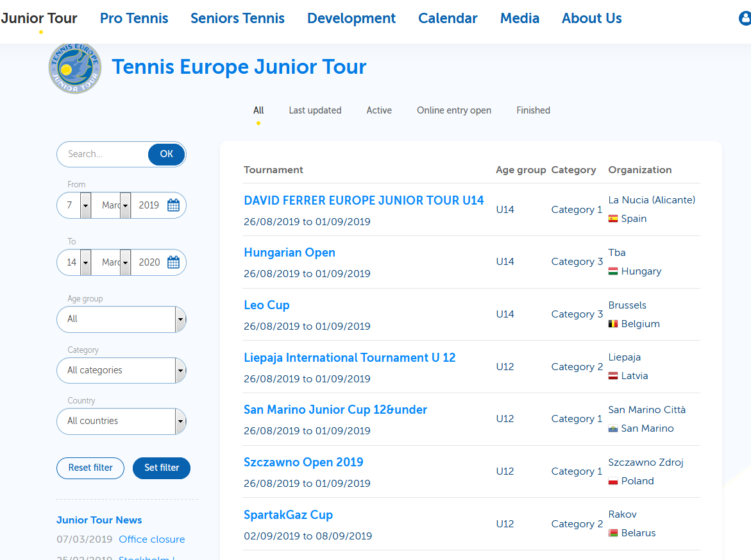Switch to the Active tab
This screenshot has width=751, height=560.
pyautogui.click(x=379, y=110)
